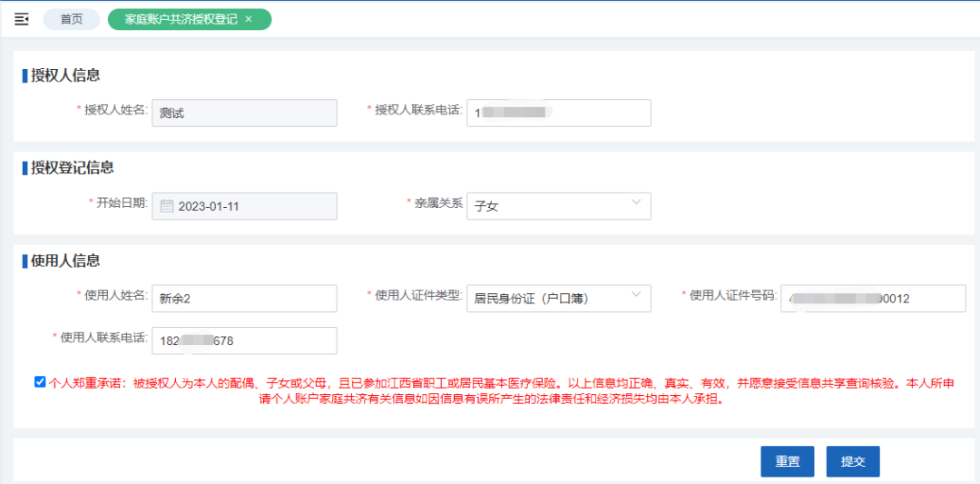The width and height of the screenshot is (980, 484).
Task: Collapse the sidebar with the hamburger icon
Action: tap(22, 19)
